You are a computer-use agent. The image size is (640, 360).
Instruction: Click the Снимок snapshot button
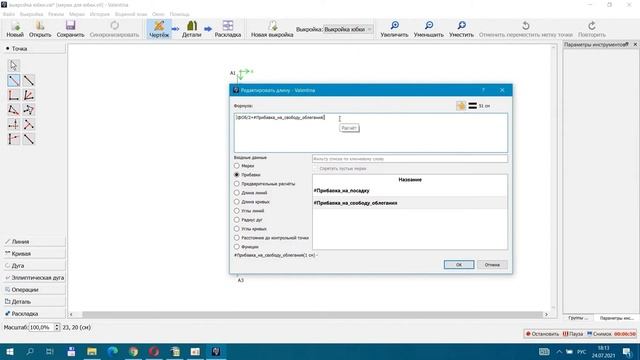click(599, 334)
